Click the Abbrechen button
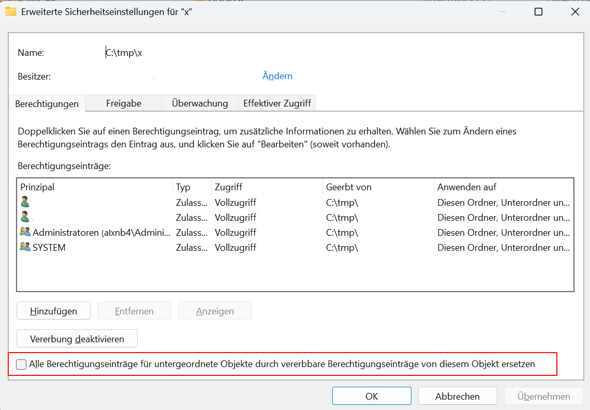Screen dimensions: 590x410 click(x=458, y=396)
